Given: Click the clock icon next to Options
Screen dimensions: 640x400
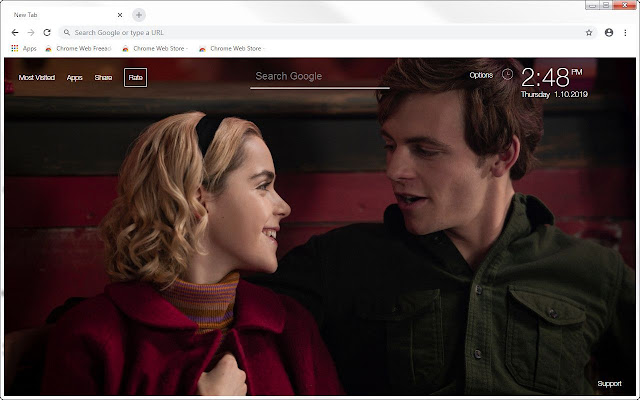Looking at the screenshot, I should click(507, 74).
